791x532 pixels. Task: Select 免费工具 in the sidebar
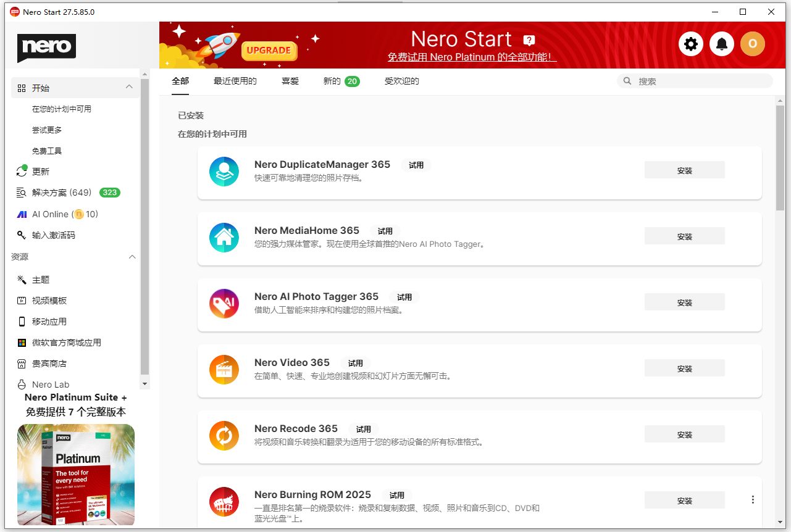[x=47, y=151]
